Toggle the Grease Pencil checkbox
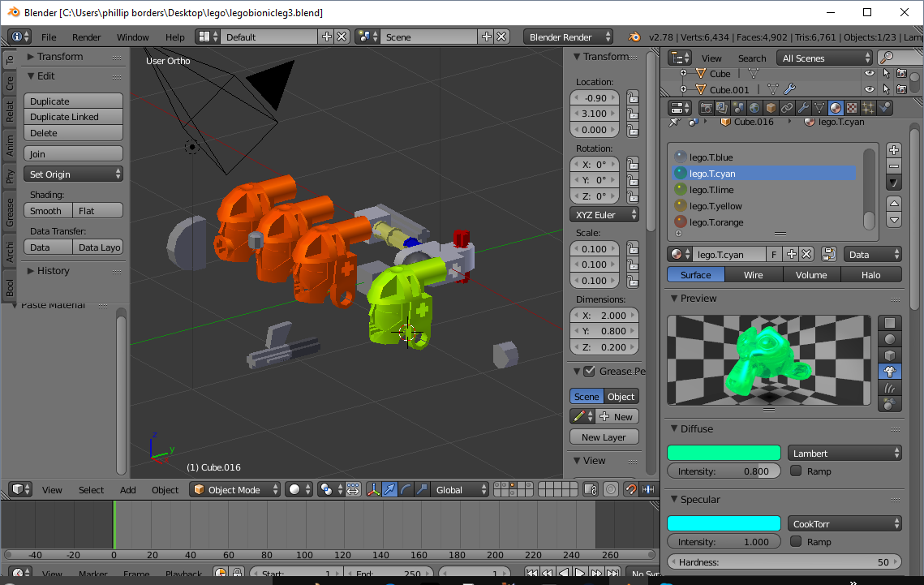Viewport: 924px width, 585px height. 589,372
